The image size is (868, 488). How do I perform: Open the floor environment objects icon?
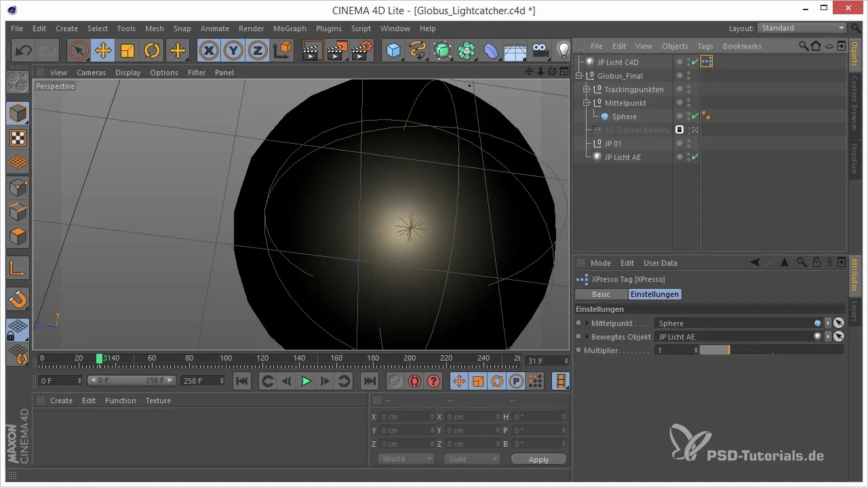(x=515, y=50)
